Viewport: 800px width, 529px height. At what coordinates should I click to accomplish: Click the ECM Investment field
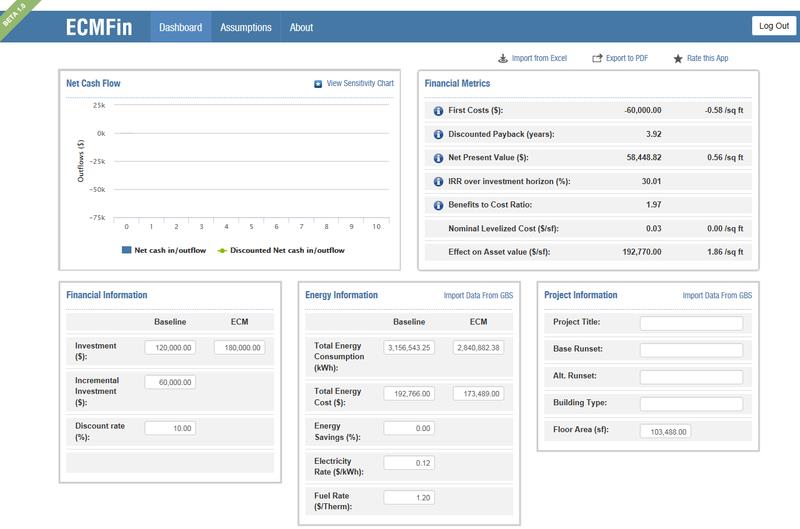tap(239, 347)
